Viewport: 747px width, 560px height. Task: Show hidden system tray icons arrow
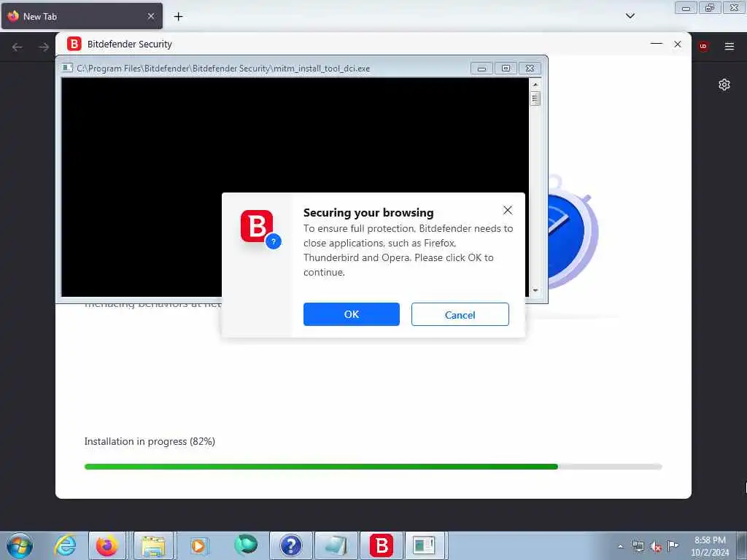tap(620, 546)
